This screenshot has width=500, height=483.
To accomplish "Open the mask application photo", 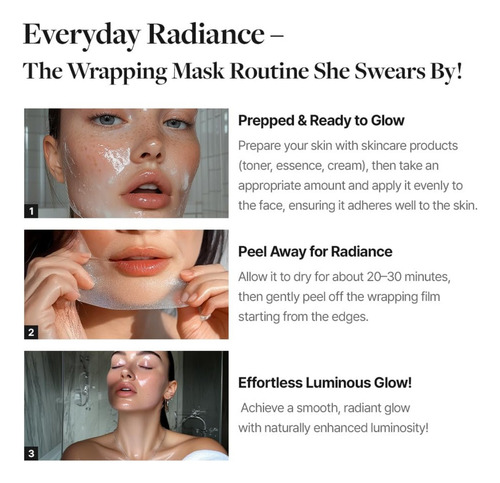I will click(x=126, y=163).
